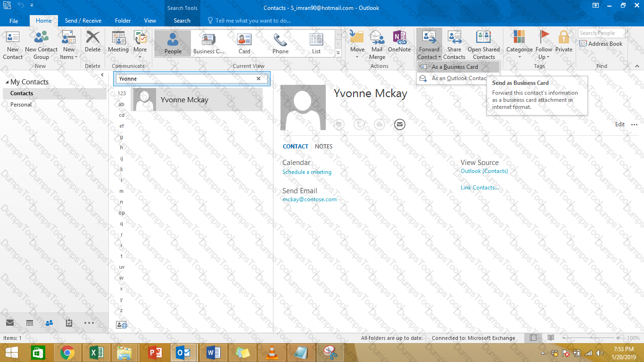Switch to View tab
The height and width of the screenshot is (362, 644).
(150, 21)
